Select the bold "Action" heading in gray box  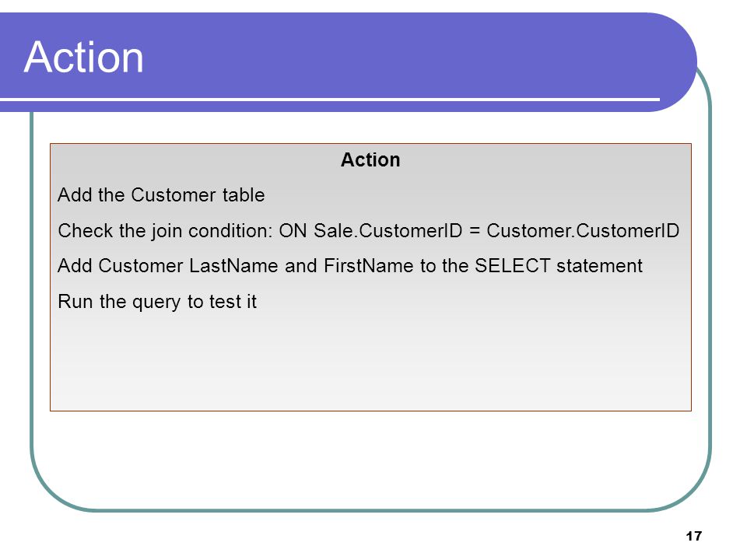[370, 160]
